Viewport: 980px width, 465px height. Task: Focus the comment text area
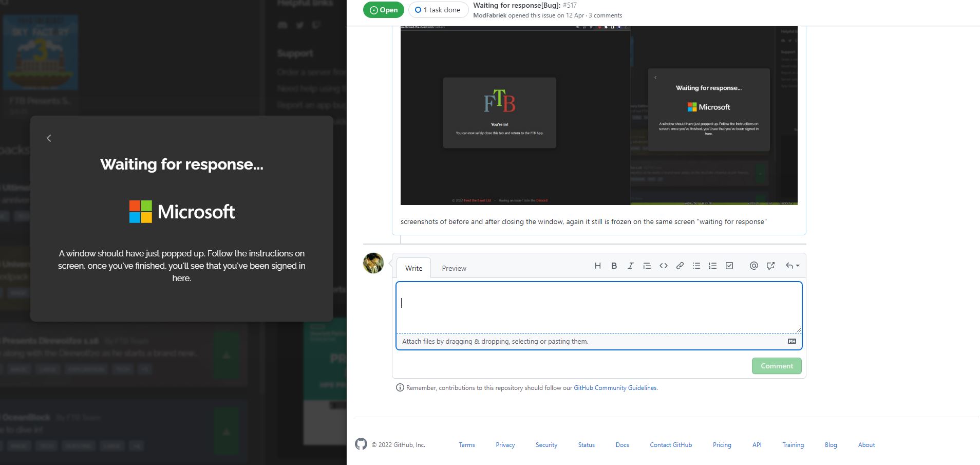pos(599,307)
